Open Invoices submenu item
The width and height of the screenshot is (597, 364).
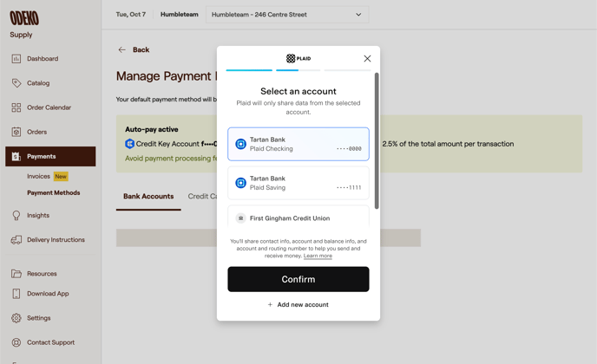click(x=38, y=176)
